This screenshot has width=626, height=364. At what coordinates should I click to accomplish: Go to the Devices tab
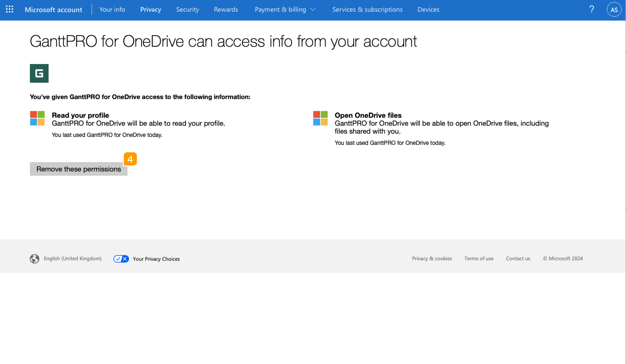pyautogui.click(x=428, y=9)
